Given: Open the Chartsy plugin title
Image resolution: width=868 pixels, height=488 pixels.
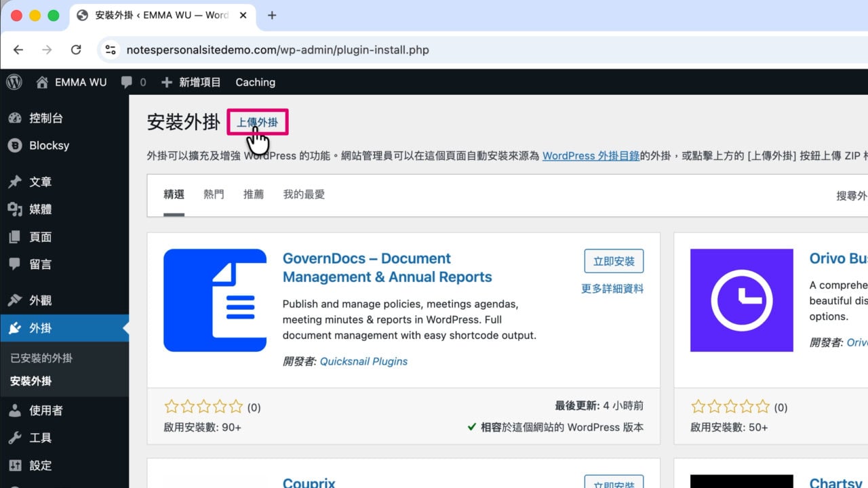Looking at the screenshot, I should (835, 483).
